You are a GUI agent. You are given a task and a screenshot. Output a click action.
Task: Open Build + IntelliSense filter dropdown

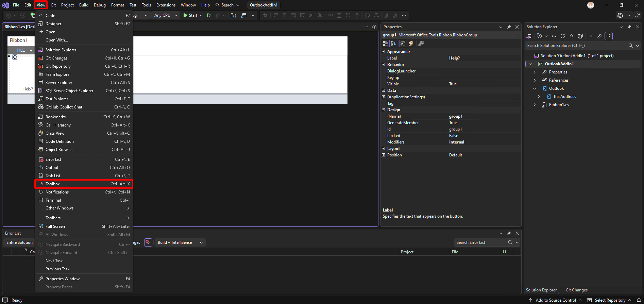180,242
